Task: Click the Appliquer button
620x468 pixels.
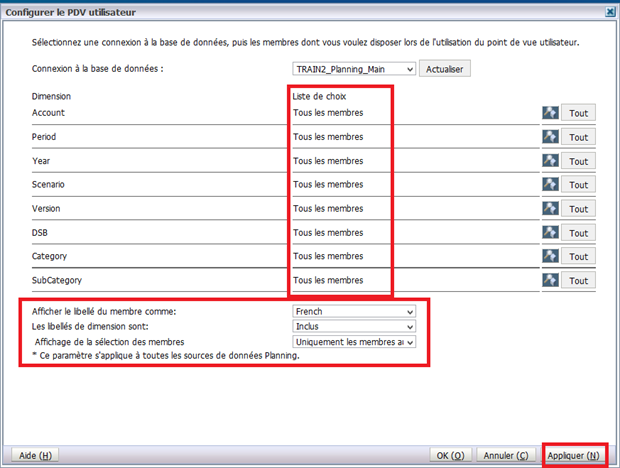Action: pos(574,455)
